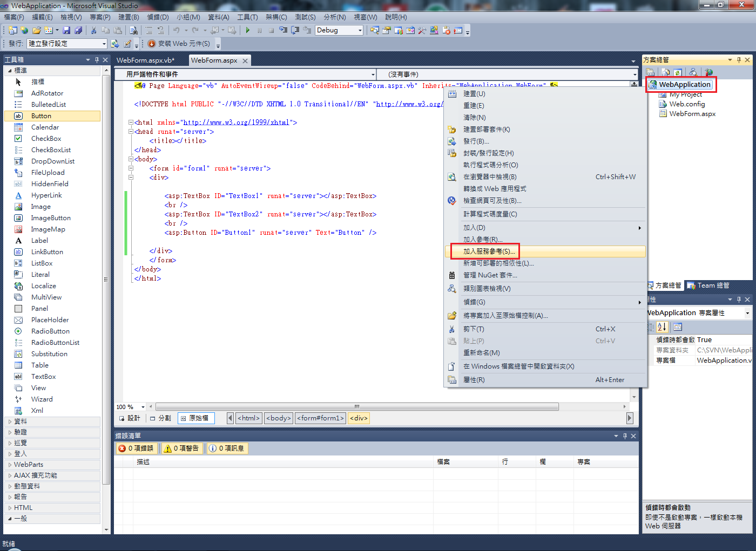
Task: Click ASP.NET Configuration globe-hammer icon
Action: click(x=708, y=72)
